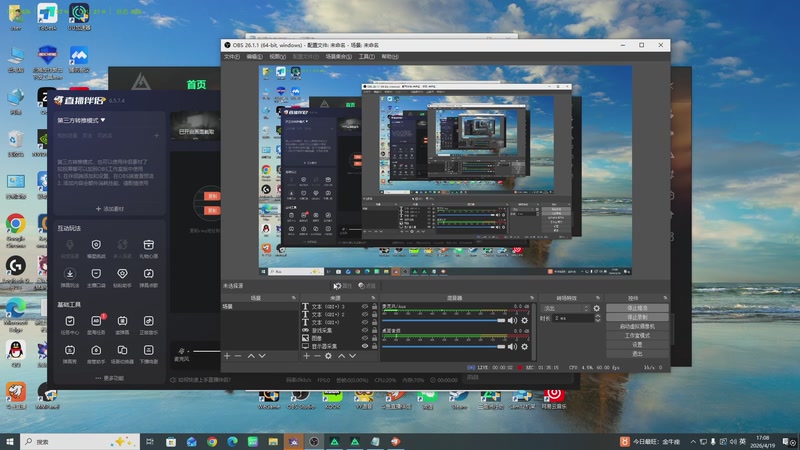The height and width of the screenshot is (450, 800).
Task: Click the 时长 duration input field
Action: click(572, 318)
